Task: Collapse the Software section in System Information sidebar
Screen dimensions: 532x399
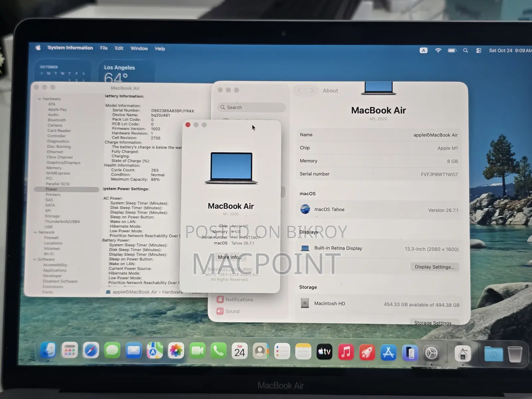Action: 35,259
